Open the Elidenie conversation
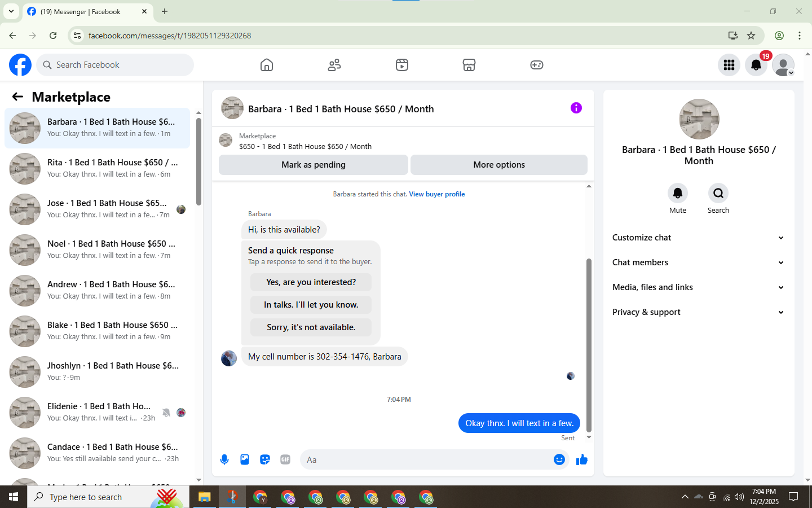The width and height of the screenshot is (812, 508). click(x=97, y=413)
